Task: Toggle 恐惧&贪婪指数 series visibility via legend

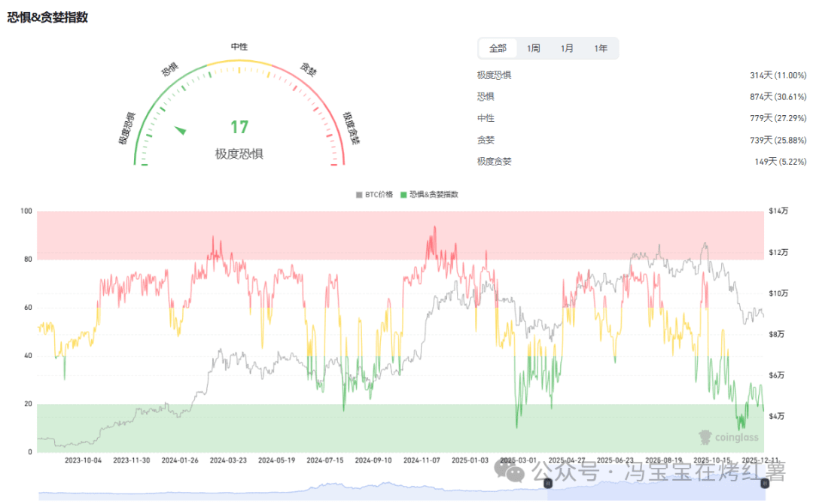Action: coord(431,194)
